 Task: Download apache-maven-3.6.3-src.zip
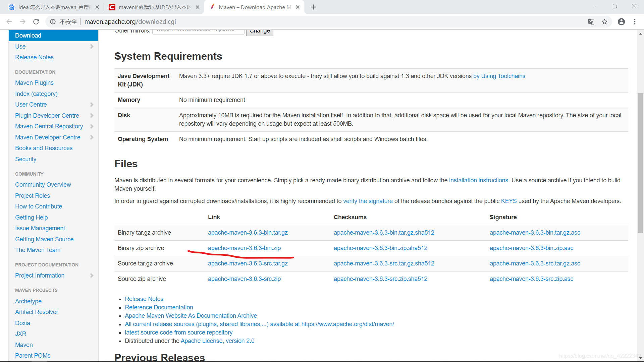244,279
